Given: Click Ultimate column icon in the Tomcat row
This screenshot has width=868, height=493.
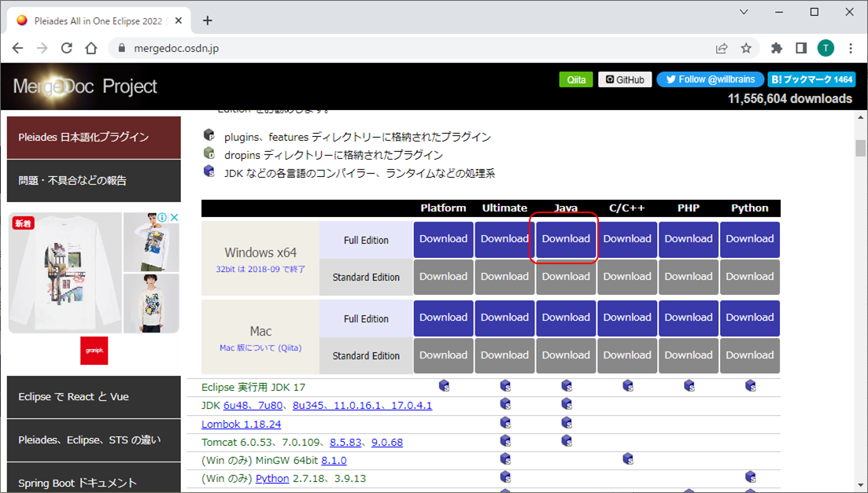Looking at the screenshot, I should coord(505,441).
